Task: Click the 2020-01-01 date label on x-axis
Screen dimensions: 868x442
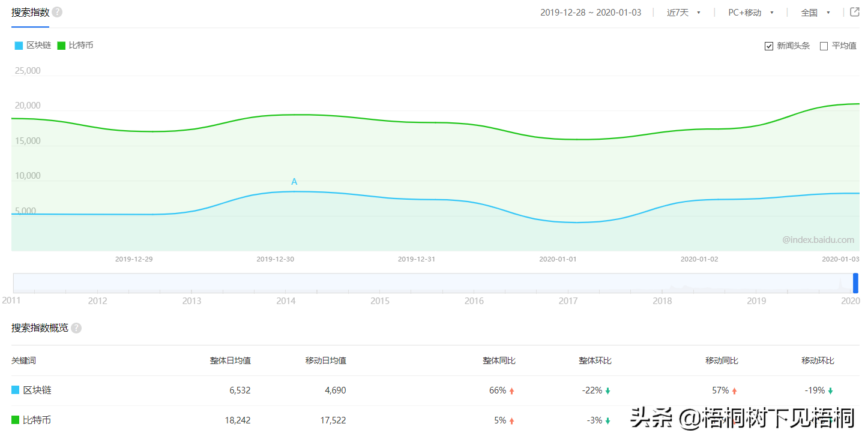Action: tap(558, 260)
